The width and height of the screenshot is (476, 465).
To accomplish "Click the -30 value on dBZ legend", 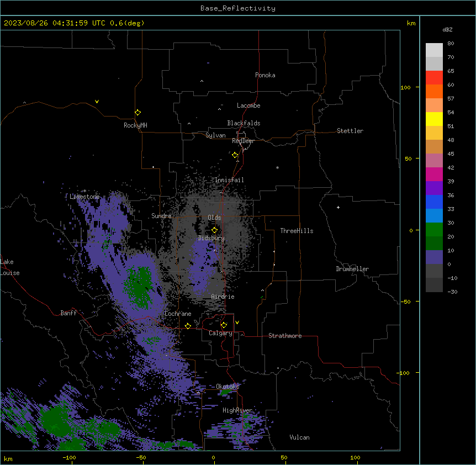I will pyautogui.click(x=452, y=292).
